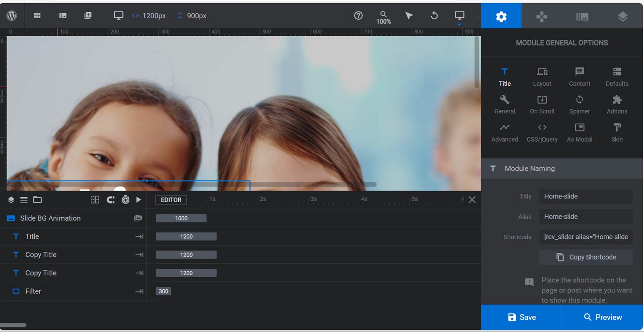
Task: Click the add layer icon
Action: [x=88, y=16]
